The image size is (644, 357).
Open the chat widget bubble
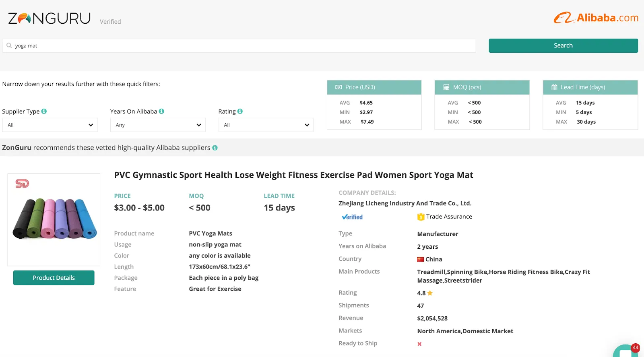click(x=626, y=351)
